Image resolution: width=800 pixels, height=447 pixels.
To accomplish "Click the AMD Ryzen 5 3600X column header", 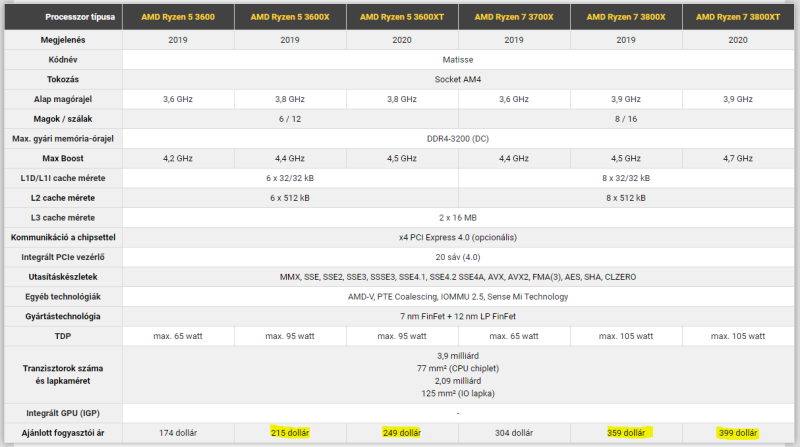I will 290,17.
